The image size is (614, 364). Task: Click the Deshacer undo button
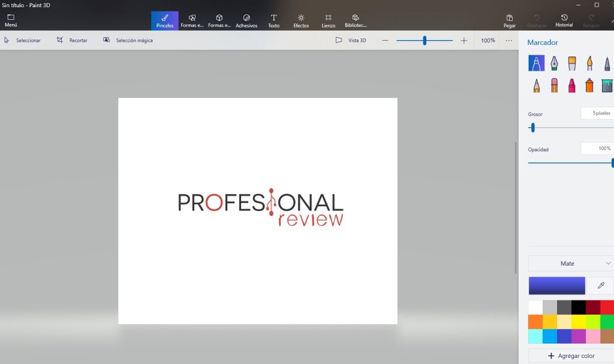[x=537, y=21]
